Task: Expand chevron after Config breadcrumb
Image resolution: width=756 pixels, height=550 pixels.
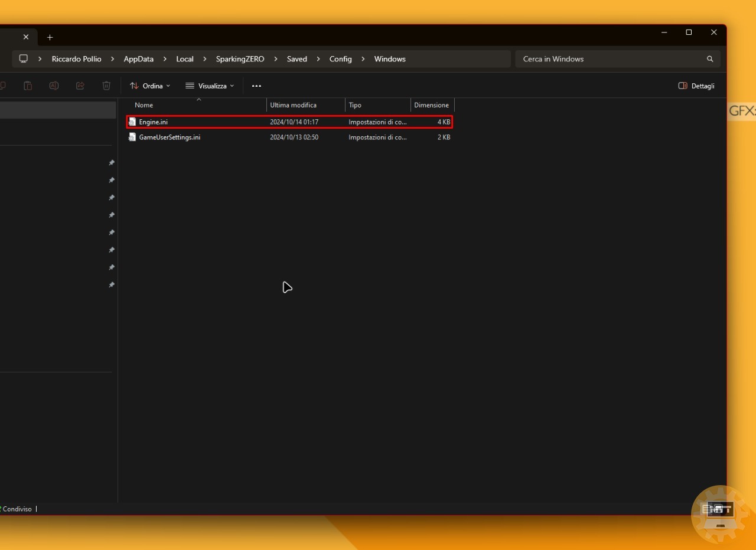Action: click(x=363, y=59)
